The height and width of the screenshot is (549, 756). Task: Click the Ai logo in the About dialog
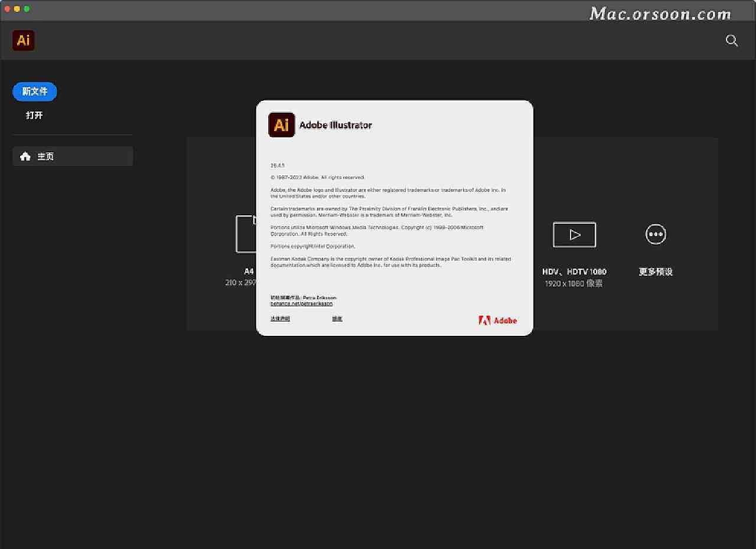point(282,125)
